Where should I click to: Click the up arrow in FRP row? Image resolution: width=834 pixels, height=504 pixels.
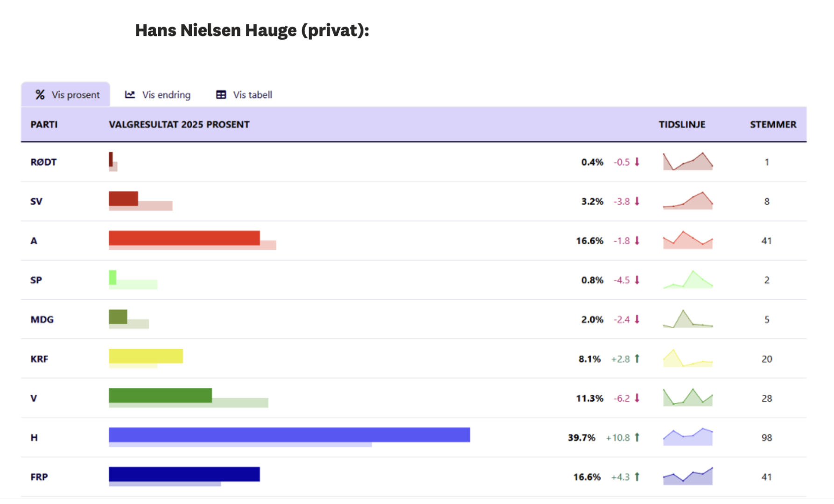point(637,476)
